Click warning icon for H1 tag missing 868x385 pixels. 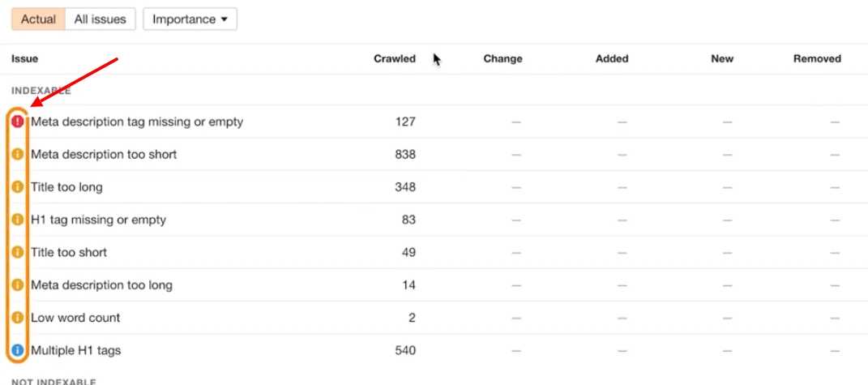tap(18, 220)
